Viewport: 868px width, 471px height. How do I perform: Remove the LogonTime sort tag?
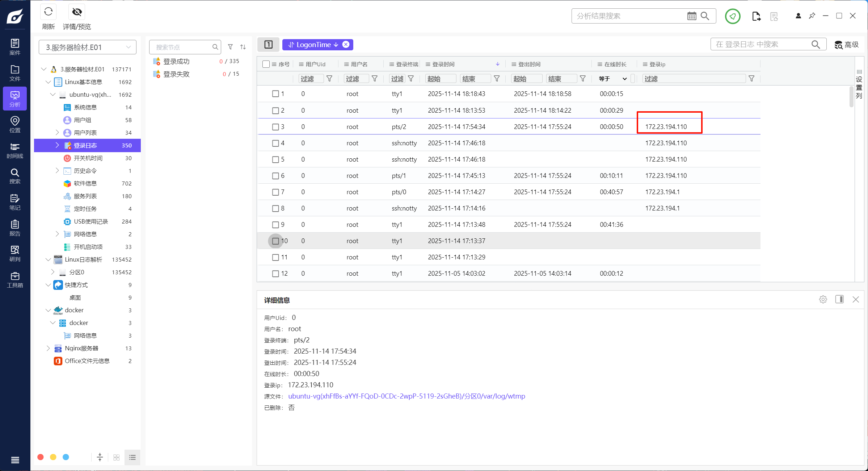[x=346, y=45]
